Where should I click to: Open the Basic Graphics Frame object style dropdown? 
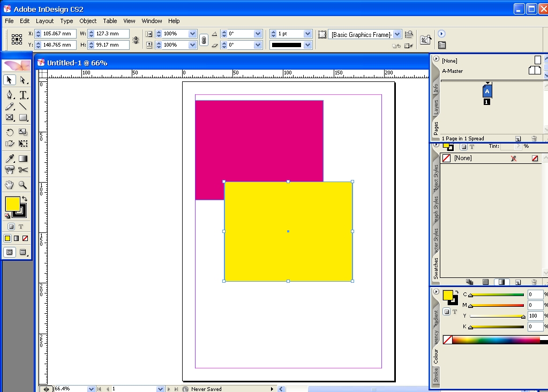[397, 34]
